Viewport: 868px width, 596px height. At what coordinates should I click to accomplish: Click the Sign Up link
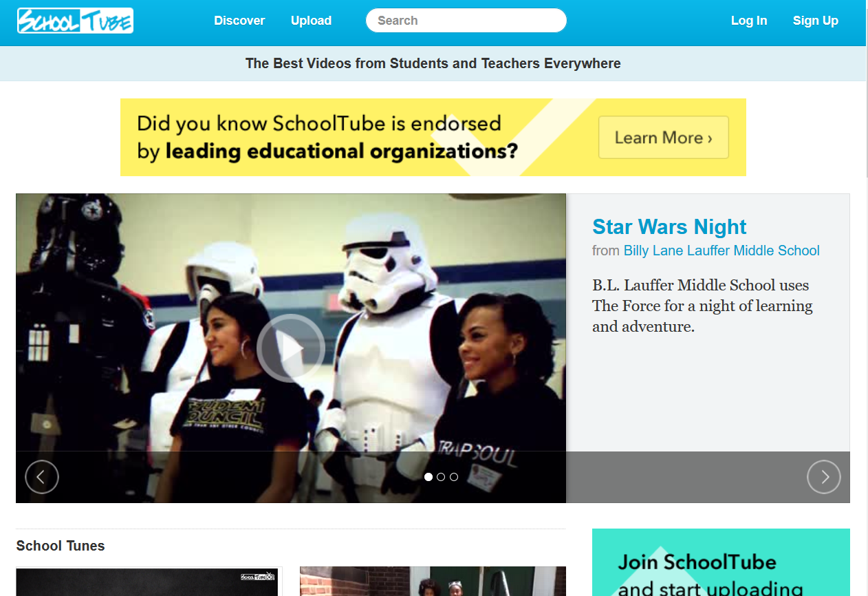tap(816, 21)
